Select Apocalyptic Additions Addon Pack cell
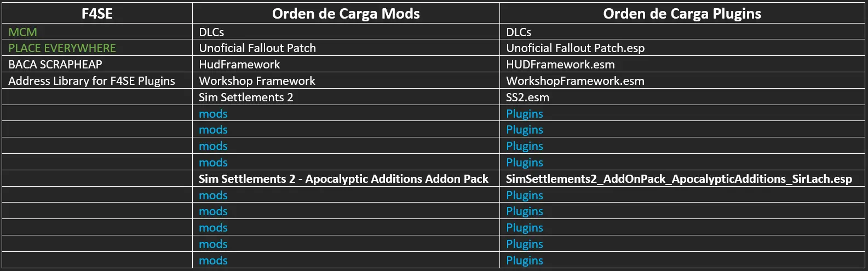The height and width of the screenshot is (271, 868). (x=346, y=178)
